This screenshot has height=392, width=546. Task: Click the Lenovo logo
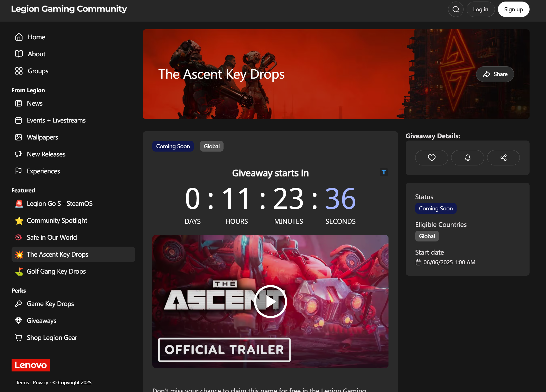pyautogui.click(x=31, y=365)
